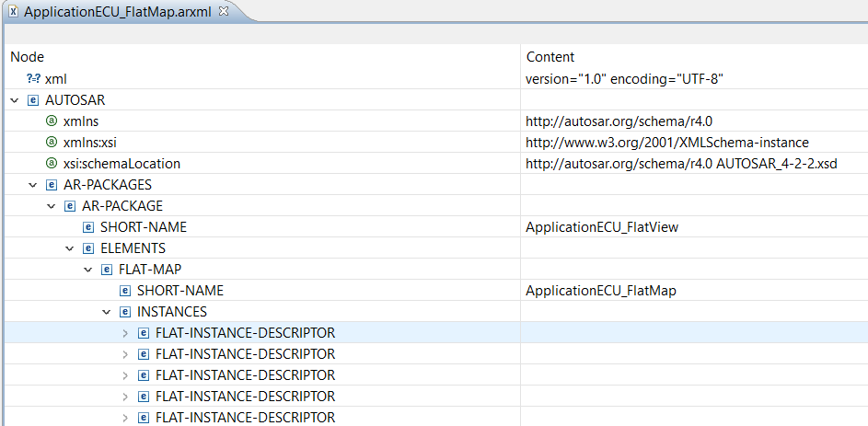This screenshot has height=426, width=868.
Task: Select the AR-PACKAGE tree item
Action: point(122,206)
